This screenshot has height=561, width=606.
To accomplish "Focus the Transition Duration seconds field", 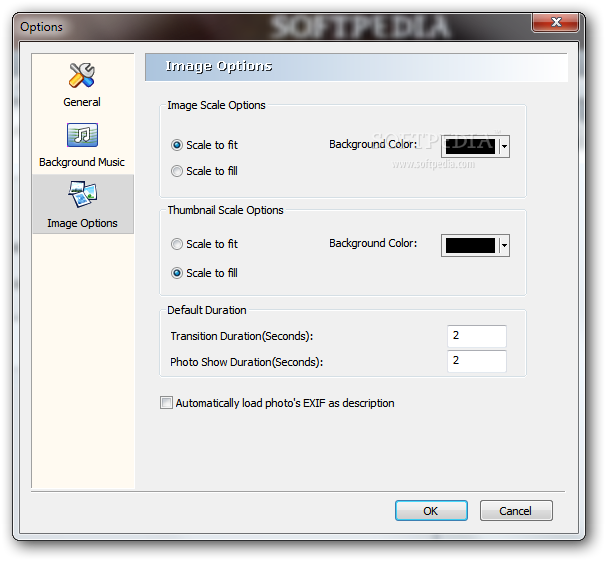I will (477, 336).
